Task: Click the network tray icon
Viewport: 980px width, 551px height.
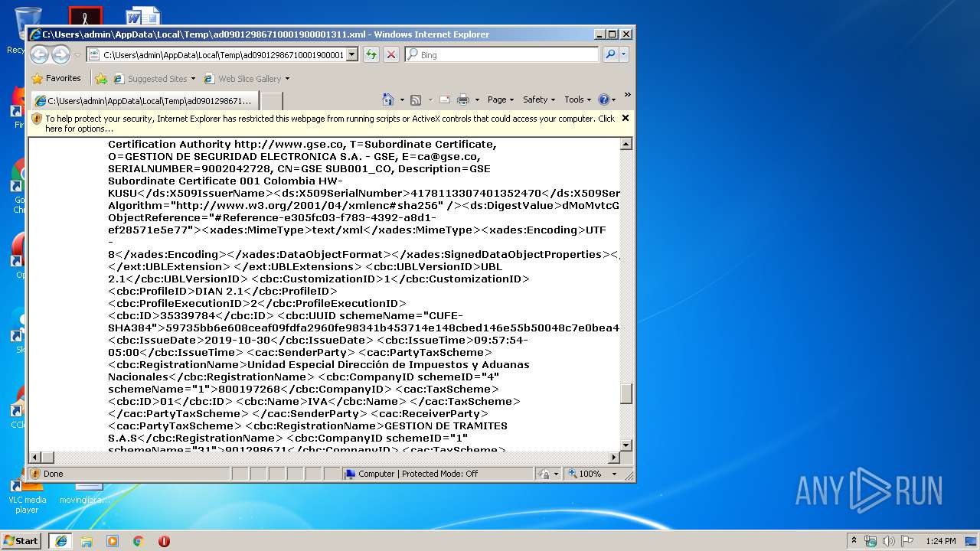Action: click(871, 540)
